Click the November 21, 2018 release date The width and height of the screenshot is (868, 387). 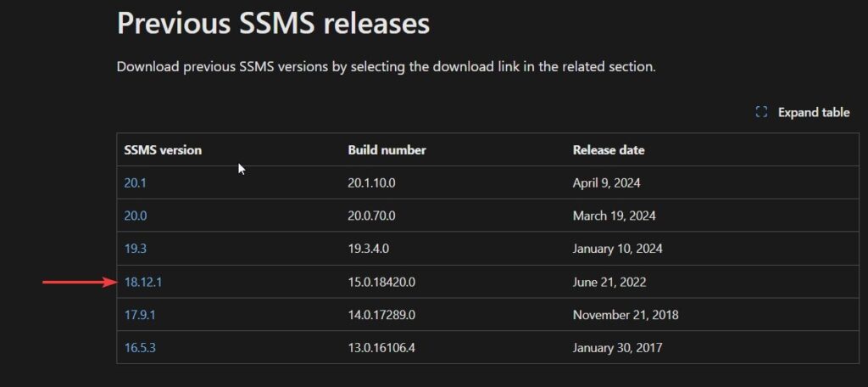tap(626, 315)
